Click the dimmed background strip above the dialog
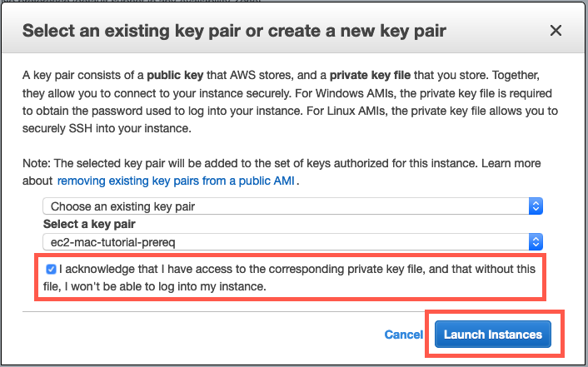This screenshot has height=367, width=588. click(292, 2)
